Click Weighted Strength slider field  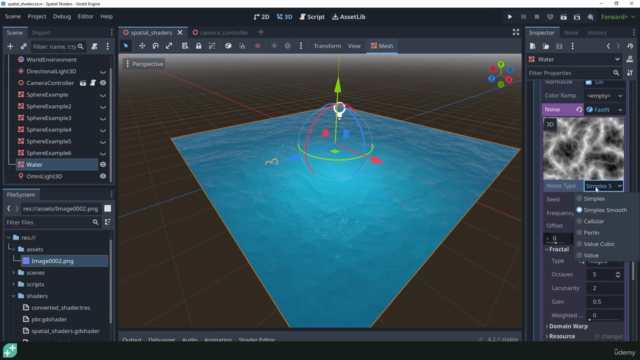pos(605,316)
